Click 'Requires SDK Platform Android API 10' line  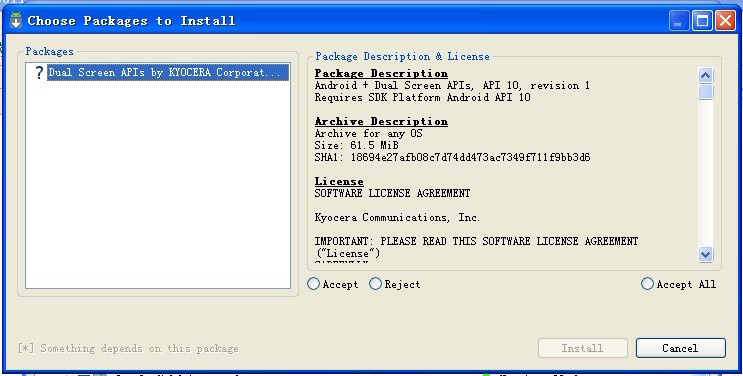422,97
